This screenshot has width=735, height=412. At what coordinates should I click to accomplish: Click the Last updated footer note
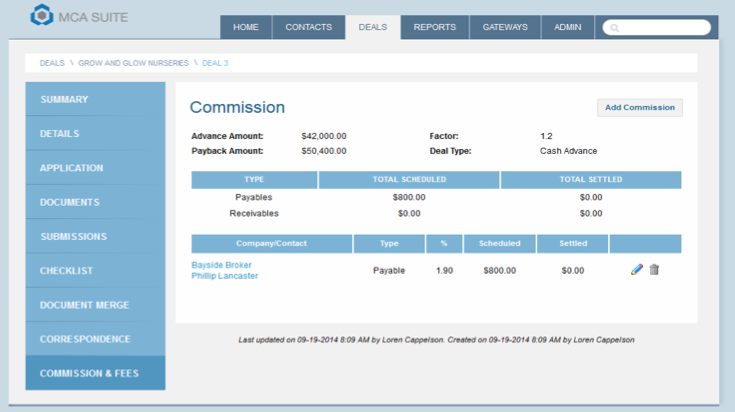point(436,340)
